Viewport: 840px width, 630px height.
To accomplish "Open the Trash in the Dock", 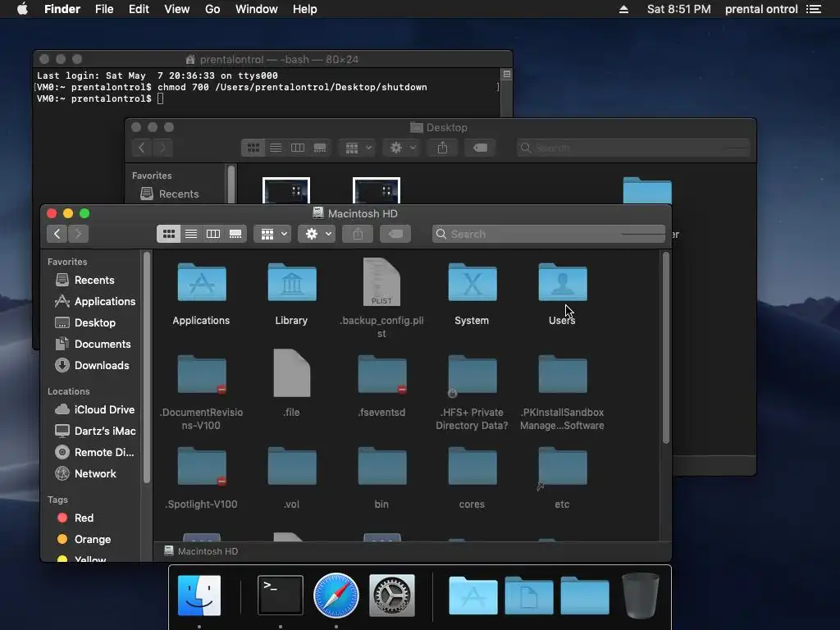I will [640, 596].
